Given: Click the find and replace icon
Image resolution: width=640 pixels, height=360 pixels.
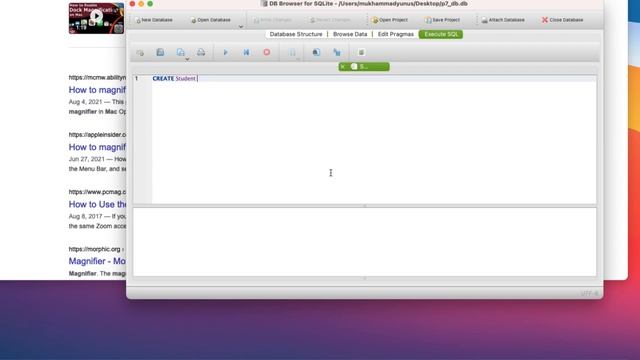Looking at the screenshot, I should click(337, 52).
